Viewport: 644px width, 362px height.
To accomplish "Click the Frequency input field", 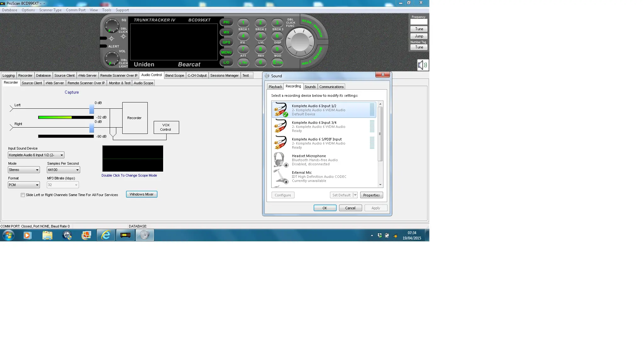I will pyautogui.click(x=419, y=22).
